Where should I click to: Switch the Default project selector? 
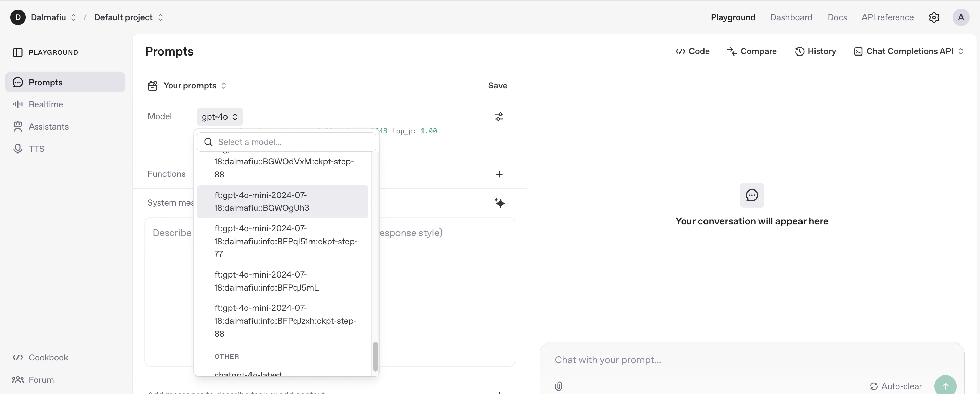click(x=128, y=17)
